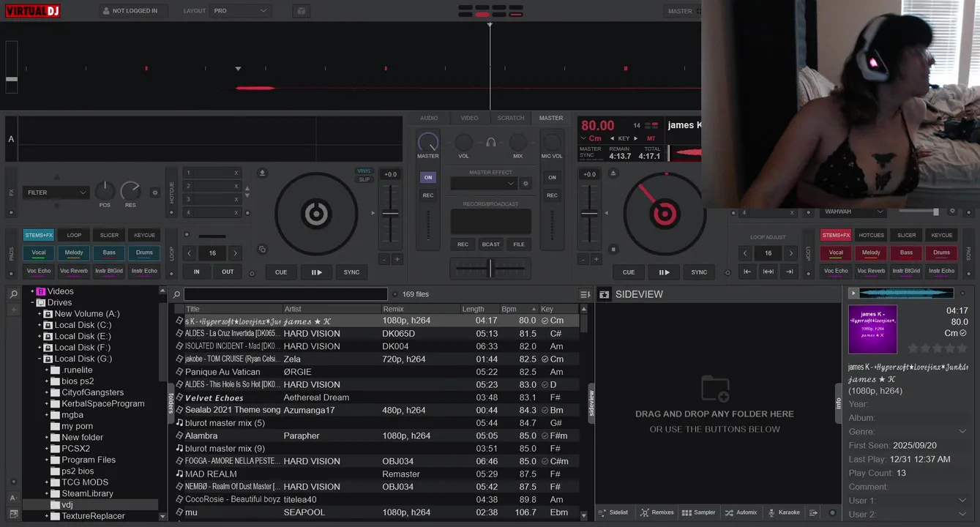
Task: Open the WAHWAH effect dropdown on right deck
Action: pyautogui.click(x=854, y=212)
